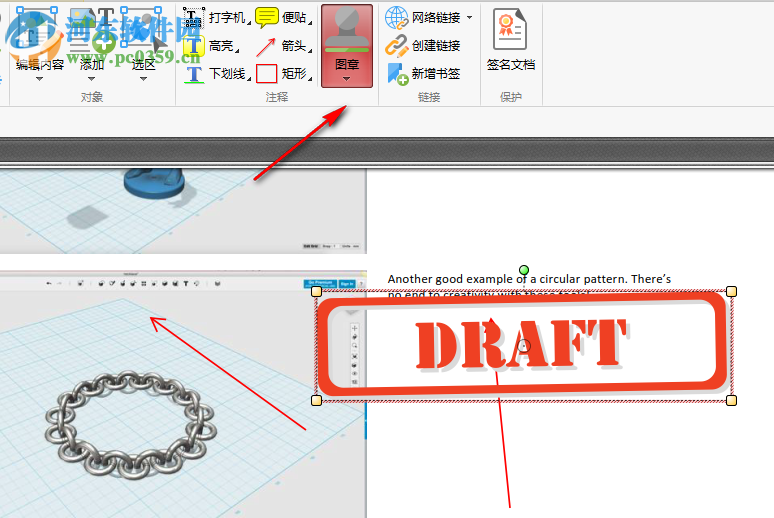Click the blue 3D model image
Viewport: 774px width, 518px height.
tap(154, 183)
